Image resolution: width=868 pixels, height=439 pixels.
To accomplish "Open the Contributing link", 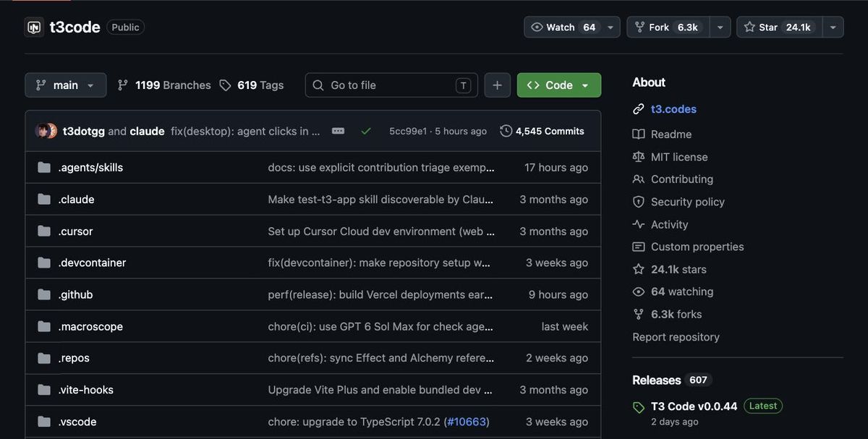I will click(x=682, y=179).
